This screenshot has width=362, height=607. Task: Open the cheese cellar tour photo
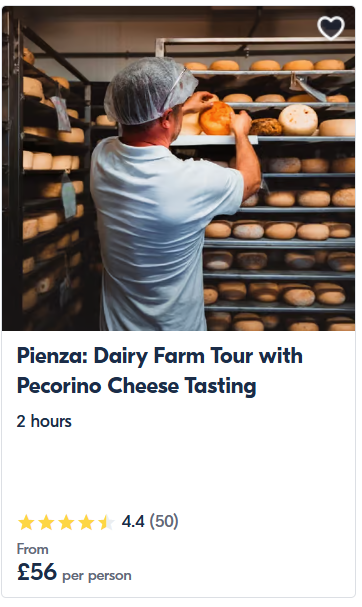click(x=178, y=168)
